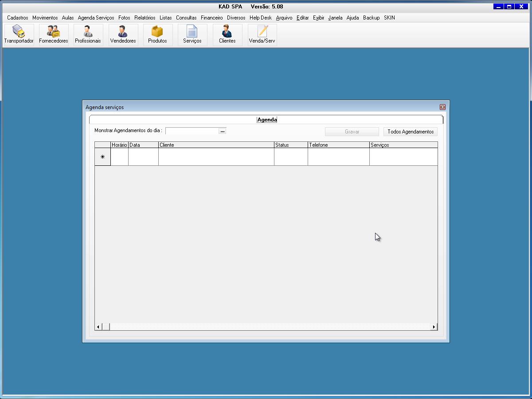Click the Monstrar Agendamentos date field
This screenshot has height=399, width=532.
coord(192,131)
